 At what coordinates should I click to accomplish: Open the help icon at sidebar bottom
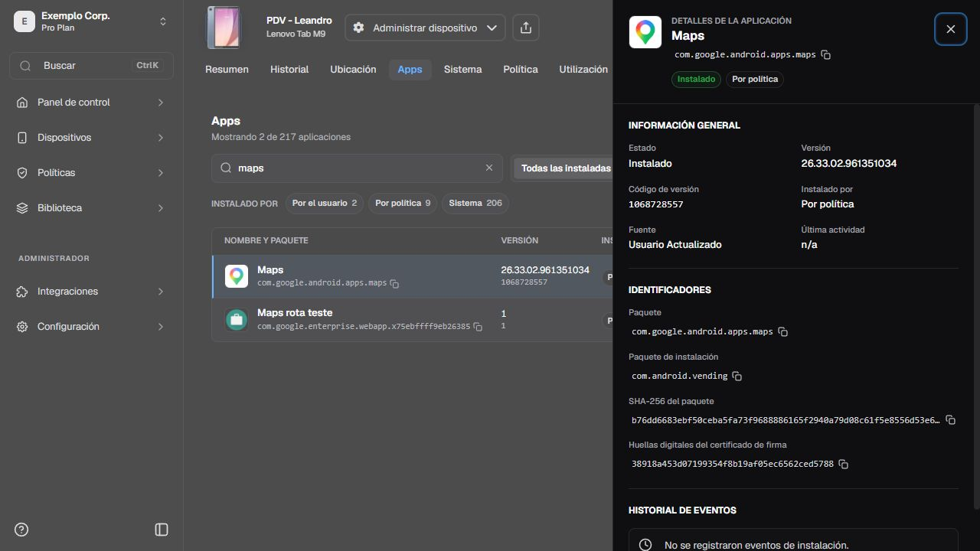coord(21,530)
